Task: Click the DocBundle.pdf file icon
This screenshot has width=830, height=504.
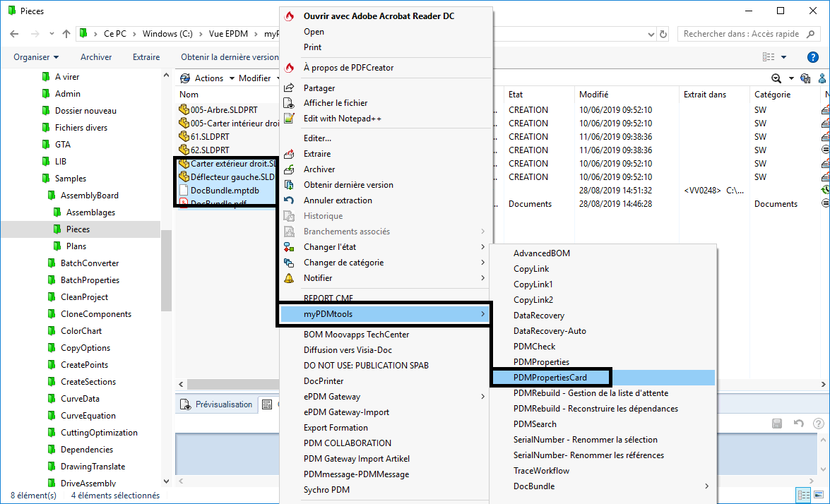Action: point(184,204)
